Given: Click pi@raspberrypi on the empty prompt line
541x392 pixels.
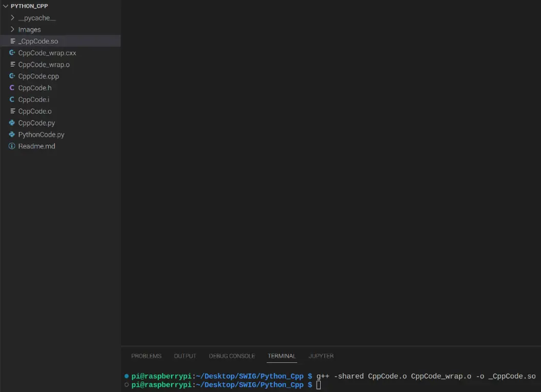Looking at the screenshot, I should tap(162, 385).
